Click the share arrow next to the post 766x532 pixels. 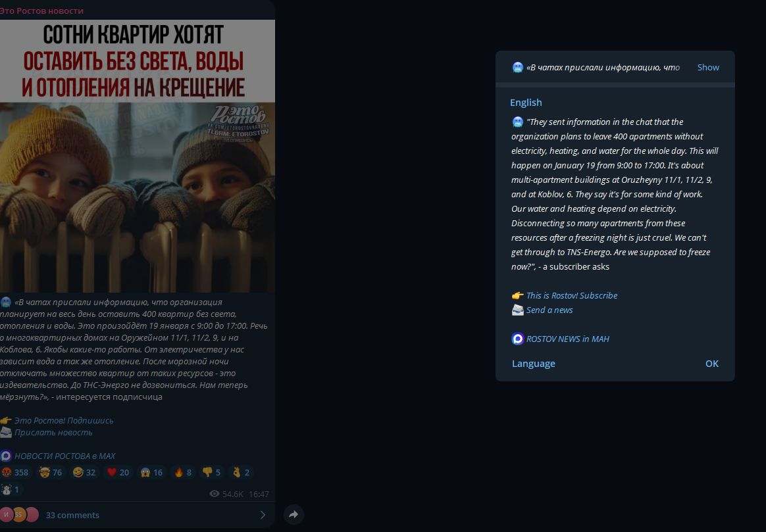tap(294, 514)
